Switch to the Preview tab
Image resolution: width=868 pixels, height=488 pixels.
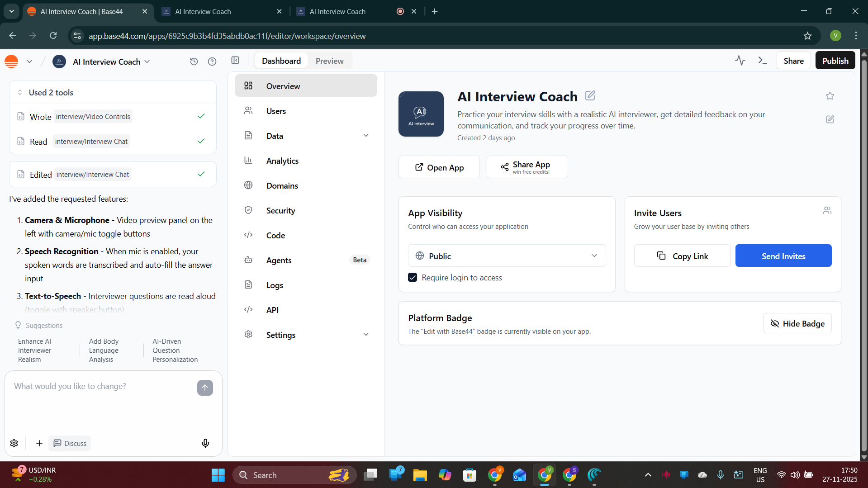(x=329, y=61)
